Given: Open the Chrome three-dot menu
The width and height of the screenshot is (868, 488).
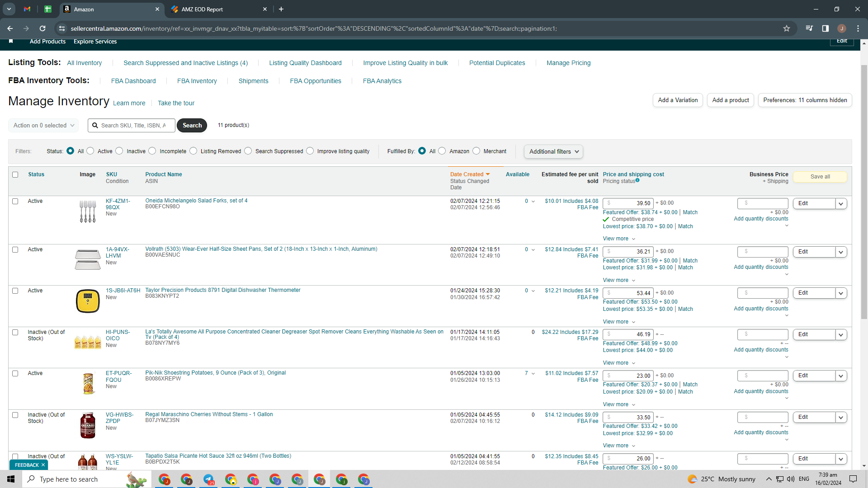Looking at the screenshot, I should [x=858, y=28].
